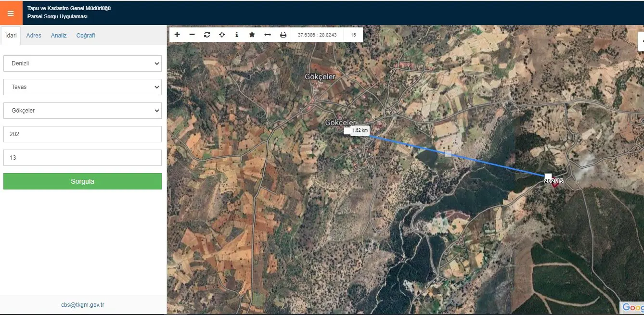Select the info tool icon

point(237,35)
